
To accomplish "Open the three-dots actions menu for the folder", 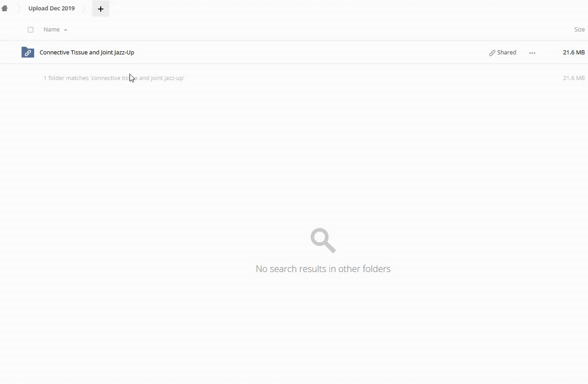I will (x=532, y=53).
